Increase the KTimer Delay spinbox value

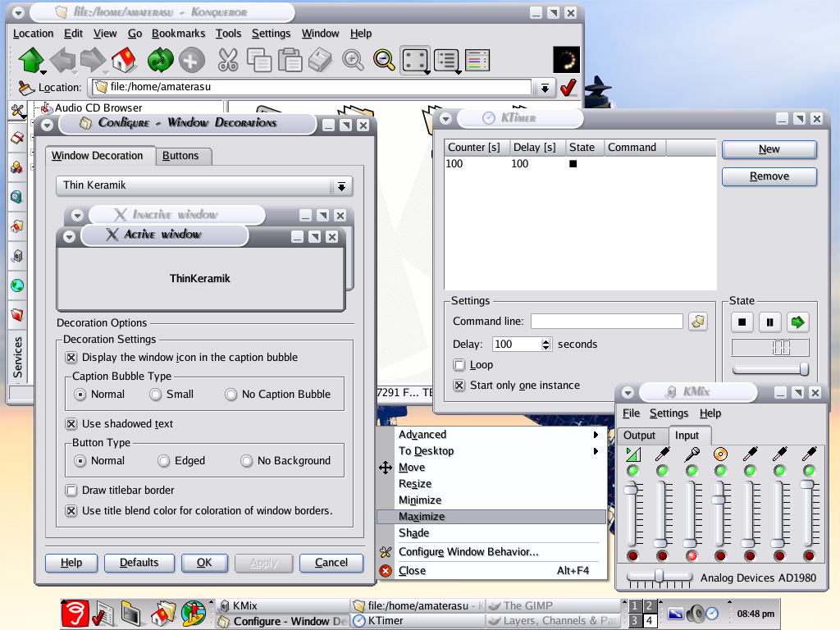pos(546,340)
